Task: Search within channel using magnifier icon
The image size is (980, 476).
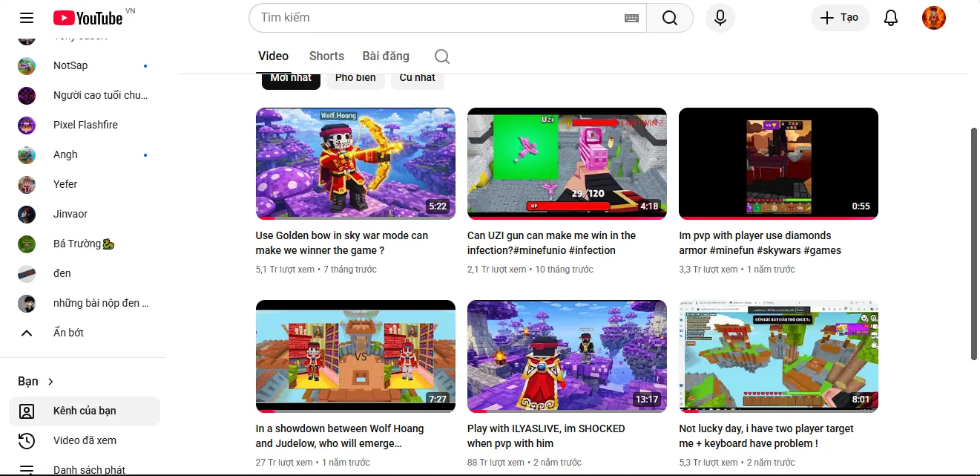Action: coord(442,56)
